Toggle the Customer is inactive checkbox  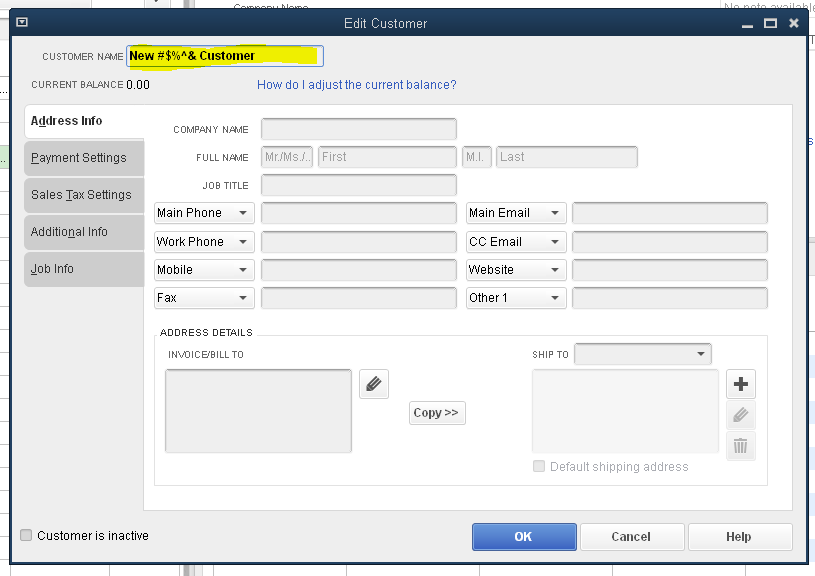tap(26, 536)
